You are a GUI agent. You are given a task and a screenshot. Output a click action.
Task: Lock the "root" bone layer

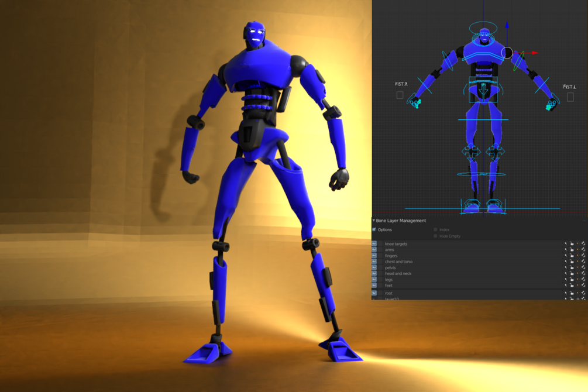click(572, 293)
